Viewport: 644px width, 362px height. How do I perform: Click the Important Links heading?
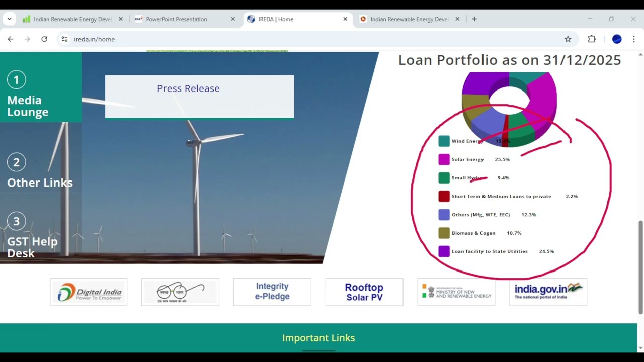318,338
